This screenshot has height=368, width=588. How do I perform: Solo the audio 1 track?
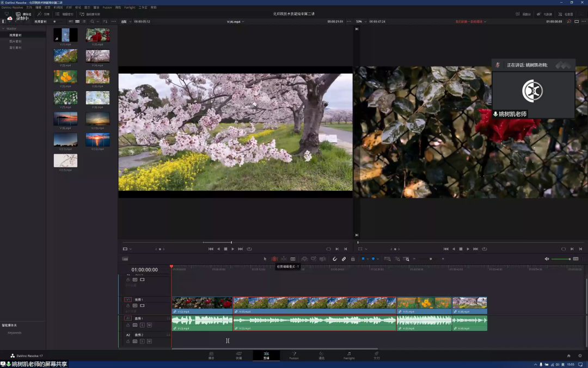click(142, 325)
